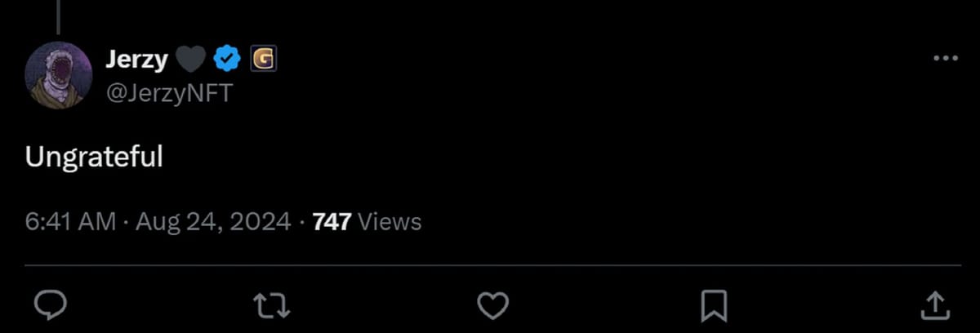The width and height of the screenshot is (980, 333).
Task: Click the Aug 24, 2024 date
Action: click(x=212, y=221)
